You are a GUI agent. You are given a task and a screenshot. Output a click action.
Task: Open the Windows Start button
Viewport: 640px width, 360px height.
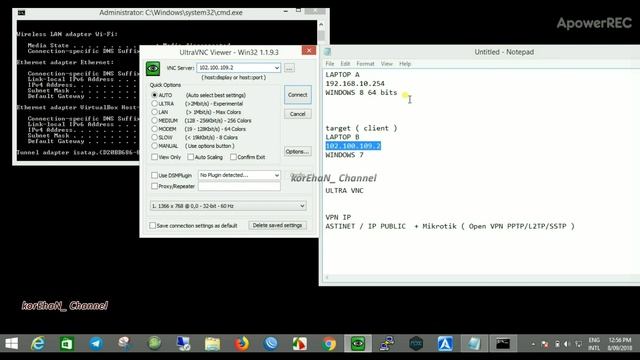pos(11,344)
